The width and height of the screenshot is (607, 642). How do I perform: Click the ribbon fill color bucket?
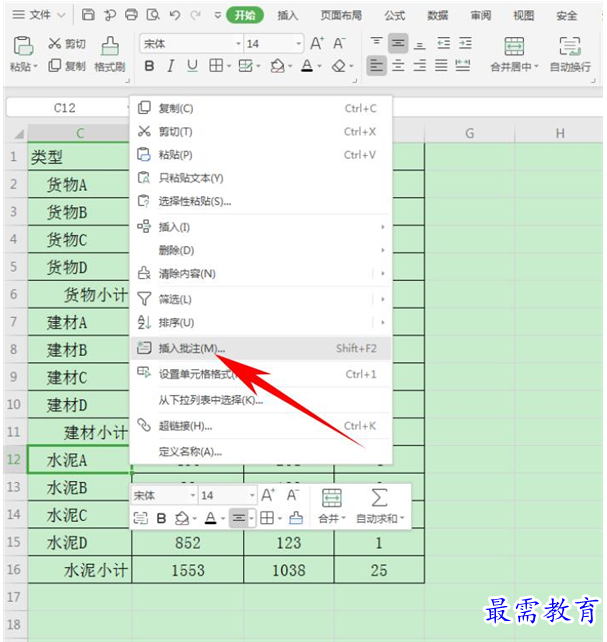278,66
